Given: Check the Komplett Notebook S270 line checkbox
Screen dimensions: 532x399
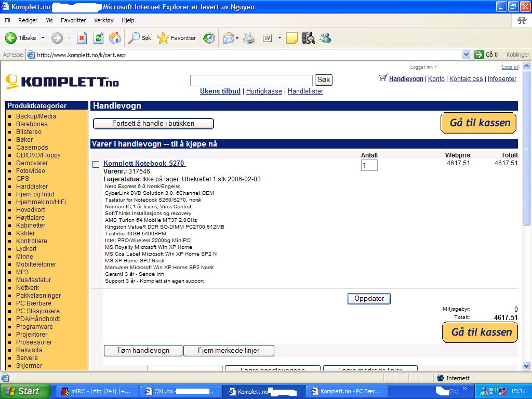Looking at the screenshot, I should (96, 165).
